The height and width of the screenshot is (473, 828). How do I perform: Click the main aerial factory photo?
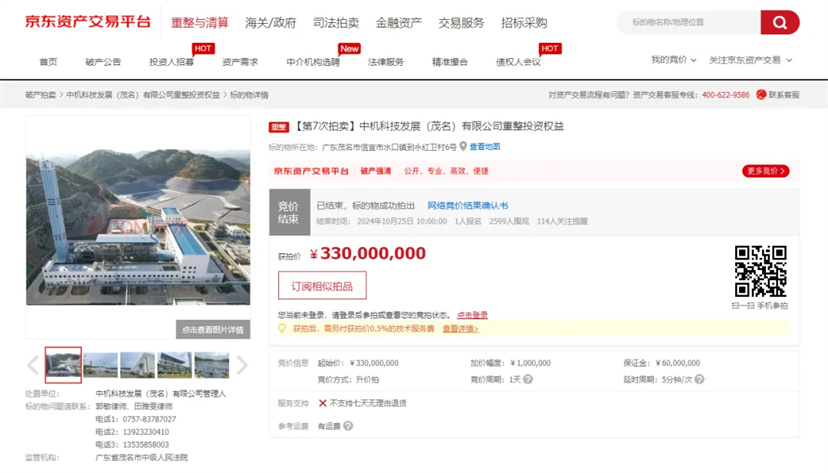(x=138, y=227)
